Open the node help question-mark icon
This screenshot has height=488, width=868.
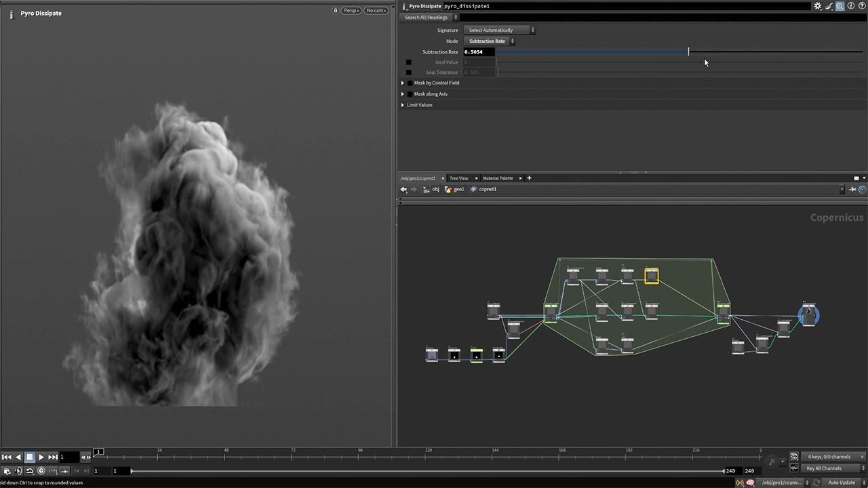coord(862,6)
